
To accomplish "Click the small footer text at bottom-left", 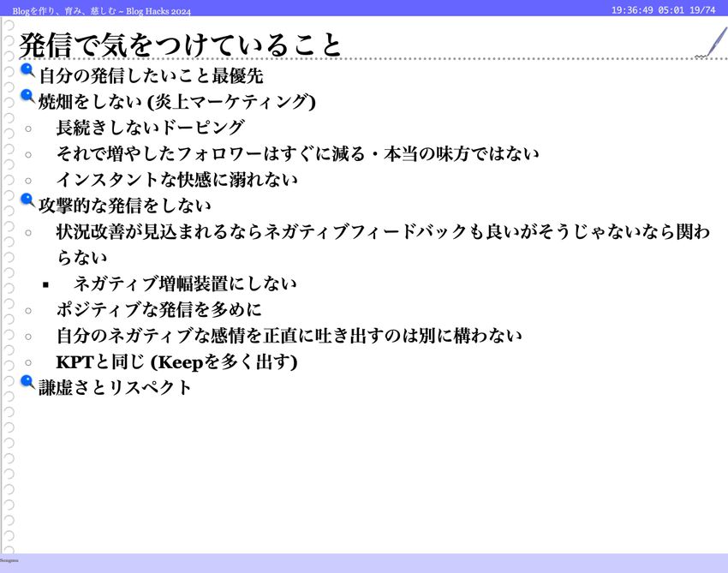I will pos(9,558).
